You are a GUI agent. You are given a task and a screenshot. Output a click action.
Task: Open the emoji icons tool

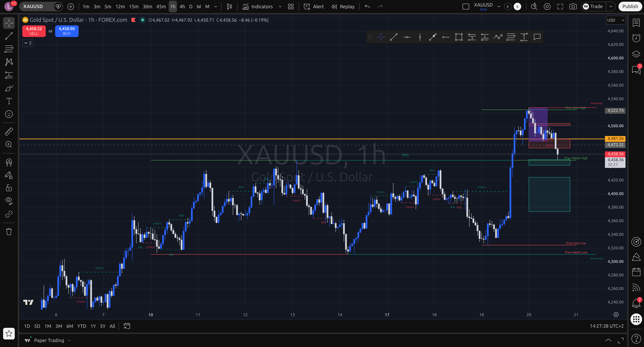(x=9, y=114)
